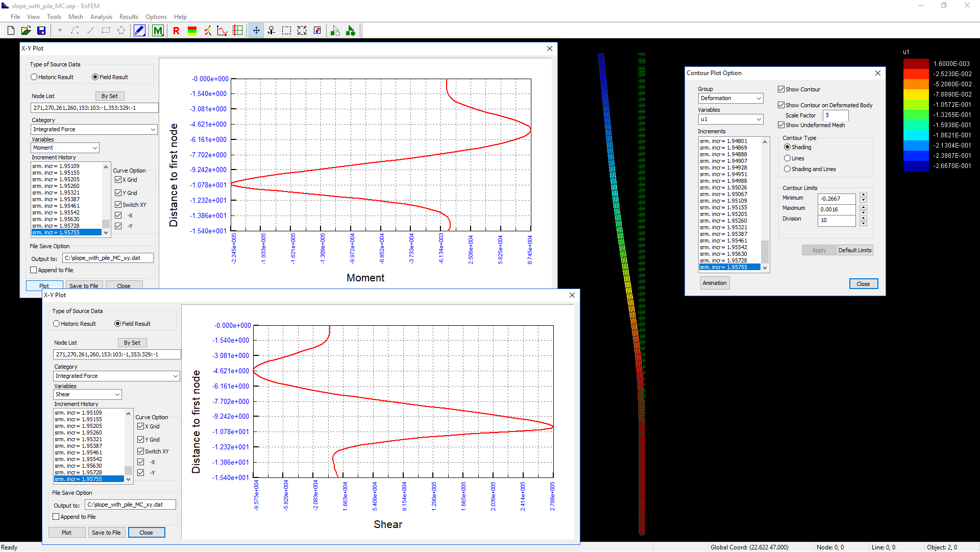This screenshot has height=552, width=980.
Task: Click Save to File in Shear plot
Action: tap(106, 533)
